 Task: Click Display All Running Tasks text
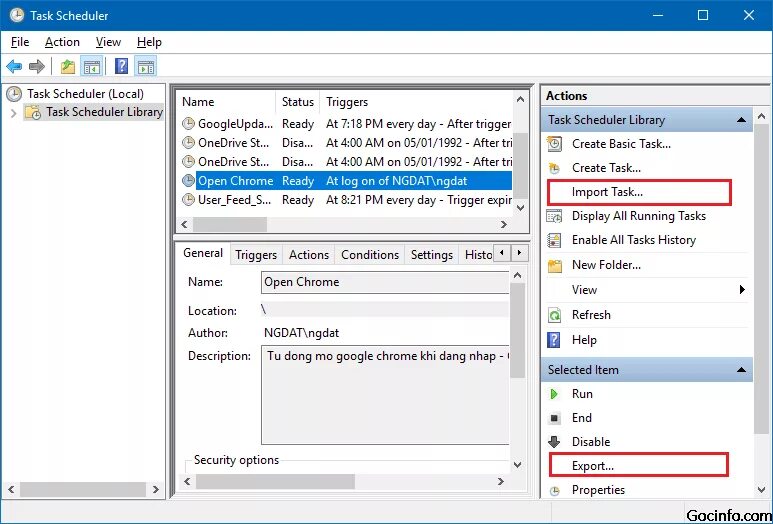pos(638,216)
